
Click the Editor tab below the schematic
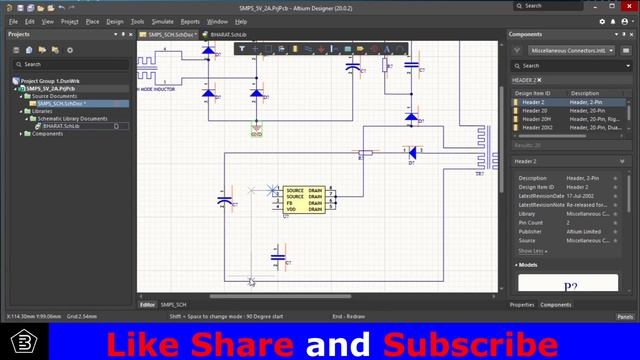(147, 305)
